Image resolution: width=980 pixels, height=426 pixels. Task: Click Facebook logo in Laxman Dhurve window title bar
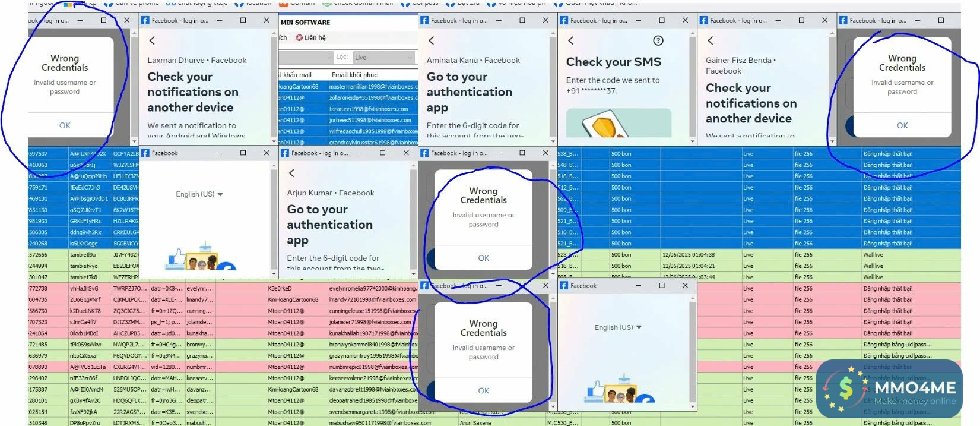pos(145,20)
